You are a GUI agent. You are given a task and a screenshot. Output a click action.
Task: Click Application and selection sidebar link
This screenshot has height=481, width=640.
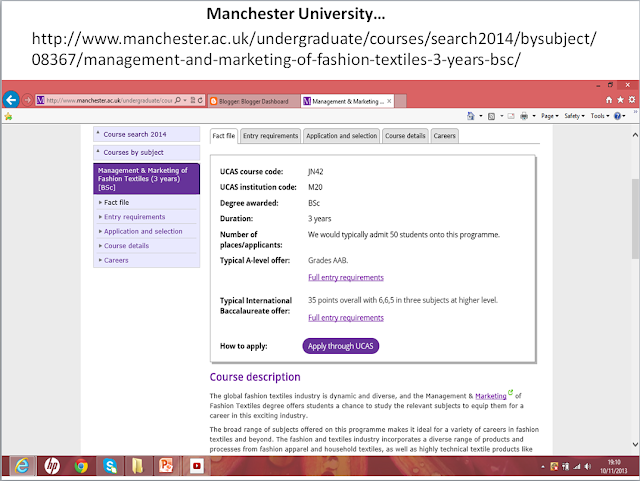coord(143,231)
